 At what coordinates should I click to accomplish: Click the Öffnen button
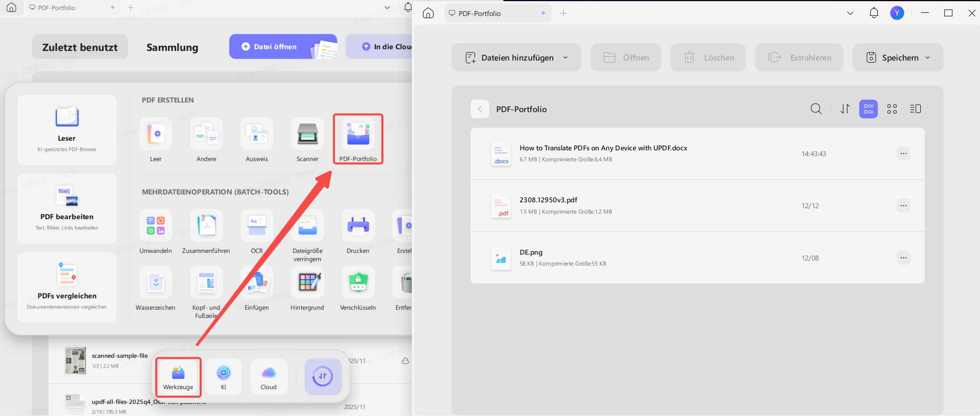click(x=626, y=57)
